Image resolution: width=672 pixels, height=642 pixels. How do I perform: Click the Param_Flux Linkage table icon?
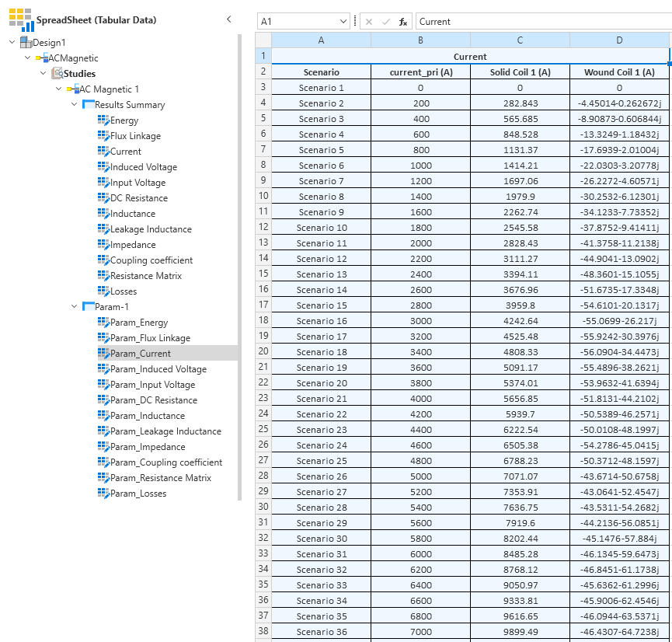pyautogui.click(x=104, y=338)
